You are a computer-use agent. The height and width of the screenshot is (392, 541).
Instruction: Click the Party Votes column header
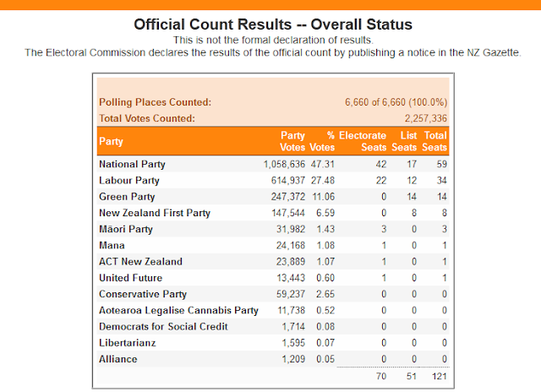[x=292, y=141]
